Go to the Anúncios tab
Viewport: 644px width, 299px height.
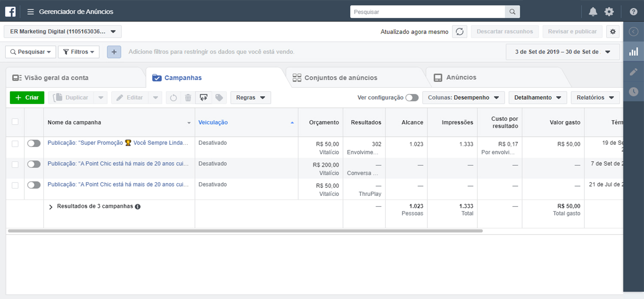(x=461, y=78)
